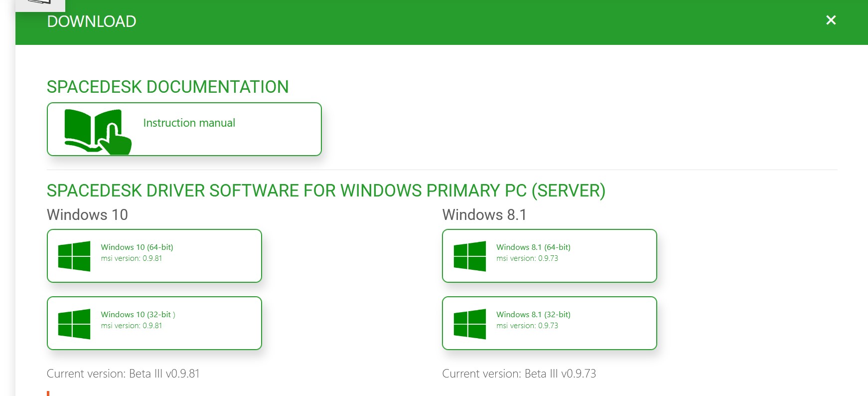
Task: Click the DOWNLOAD header title
Action: coord(92,21)
